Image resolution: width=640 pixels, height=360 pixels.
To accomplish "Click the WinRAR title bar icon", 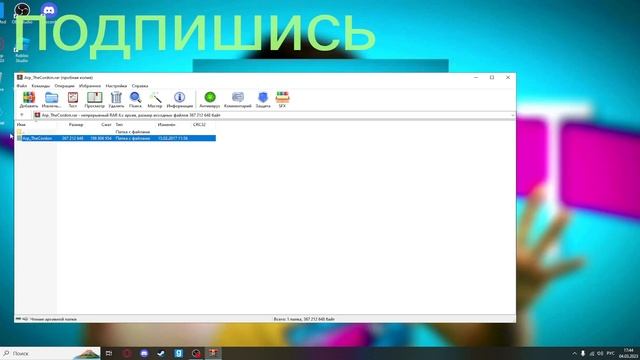I will (19, 78).
